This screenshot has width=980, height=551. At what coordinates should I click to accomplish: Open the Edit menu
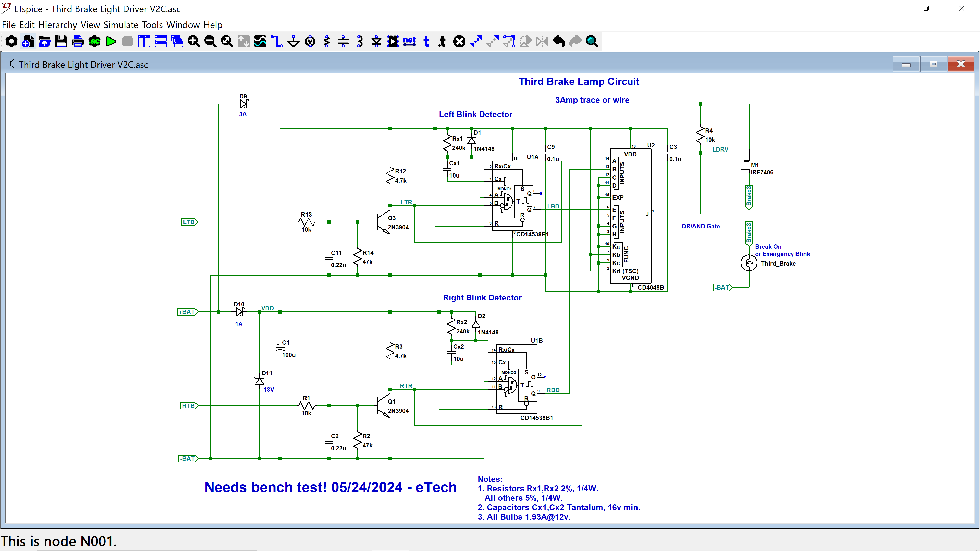click(27, 25)
